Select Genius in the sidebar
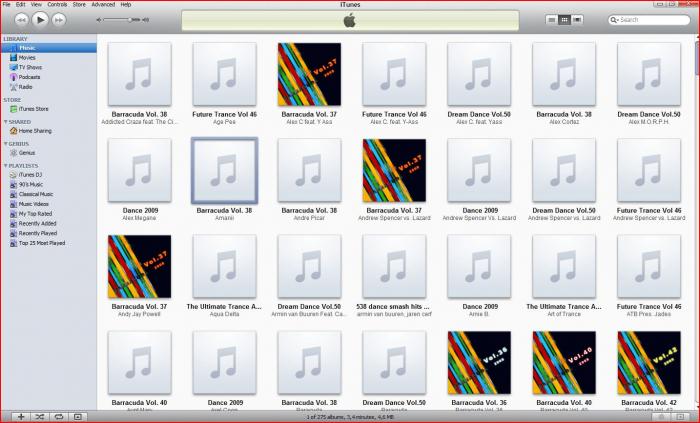This screenshot has width=700, height=423. point(28,153)
